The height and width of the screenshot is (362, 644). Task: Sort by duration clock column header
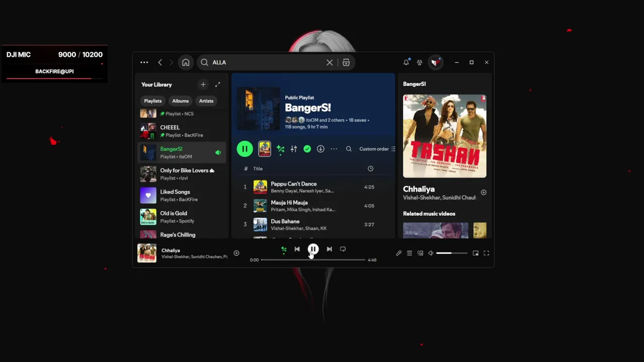370,168
